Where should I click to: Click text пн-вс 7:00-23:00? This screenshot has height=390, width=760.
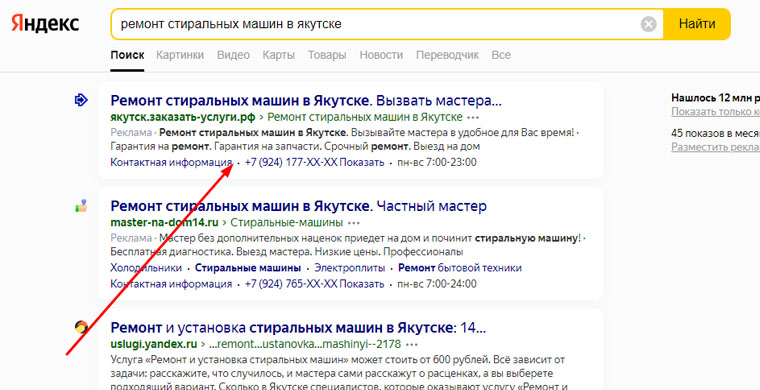437,162
